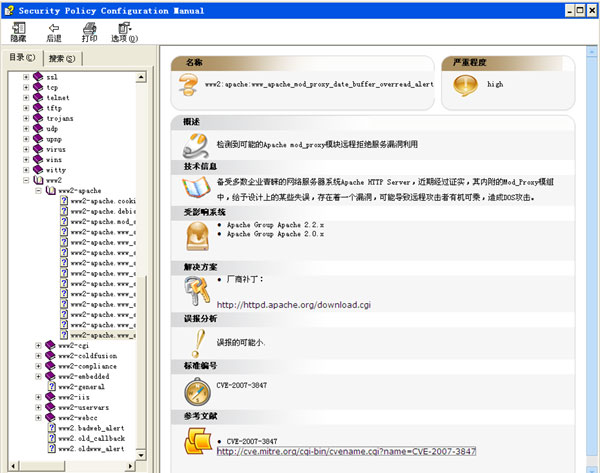The height and width of the screenshot is (473, 600).
Task: Open the www2.badweb_alert topic icon
Action: [52, 428]
